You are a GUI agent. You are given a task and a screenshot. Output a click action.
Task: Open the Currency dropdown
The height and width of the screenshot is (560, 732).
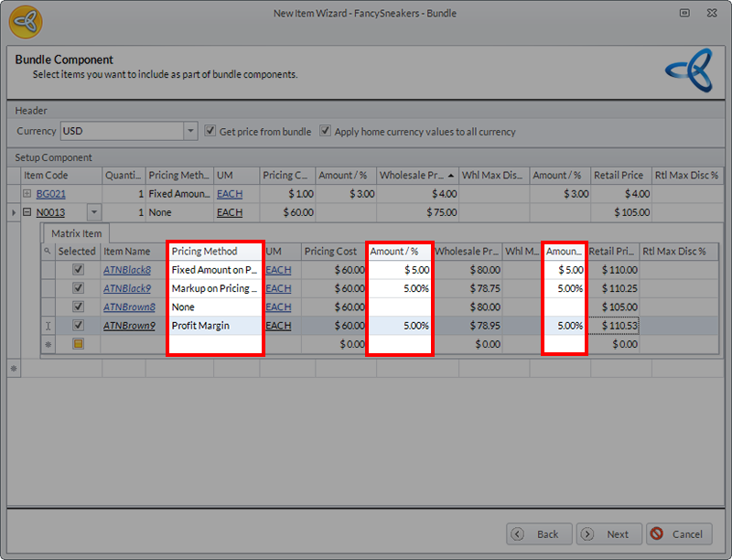pyautogui.click(x=190, y=131)
